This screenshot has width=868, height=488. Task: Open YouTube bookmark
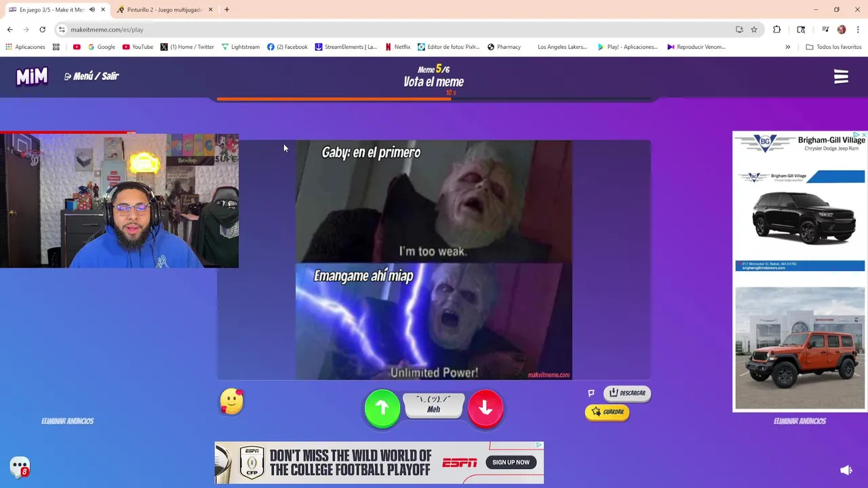click(x=138, y=47)
